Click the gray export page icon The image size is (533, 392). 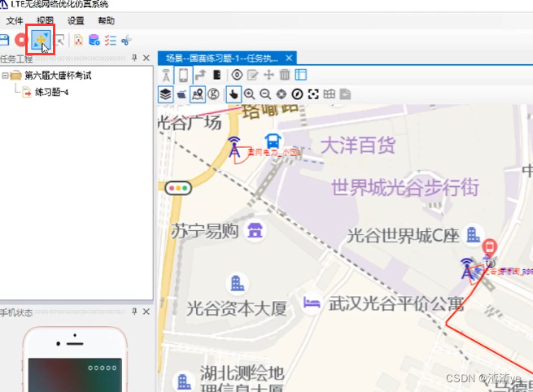pyautogui.click(x=345, y=94)
